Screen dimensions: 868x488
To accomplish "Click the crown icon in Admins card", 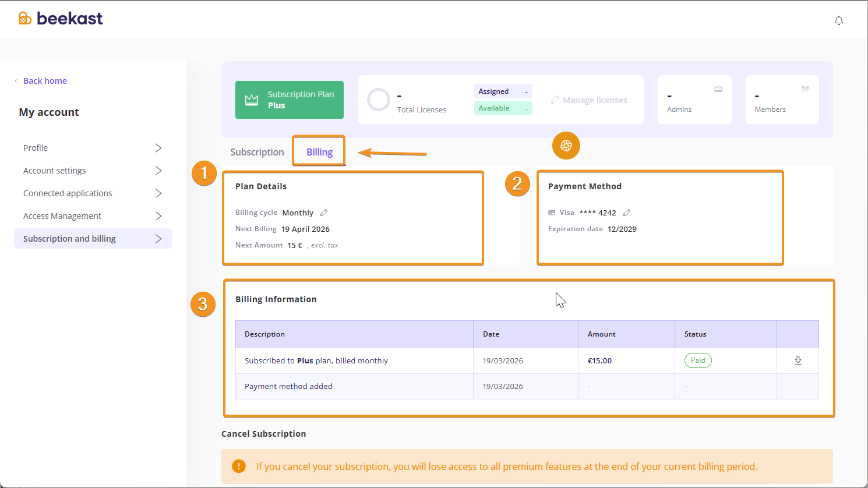I will (718, 89).
